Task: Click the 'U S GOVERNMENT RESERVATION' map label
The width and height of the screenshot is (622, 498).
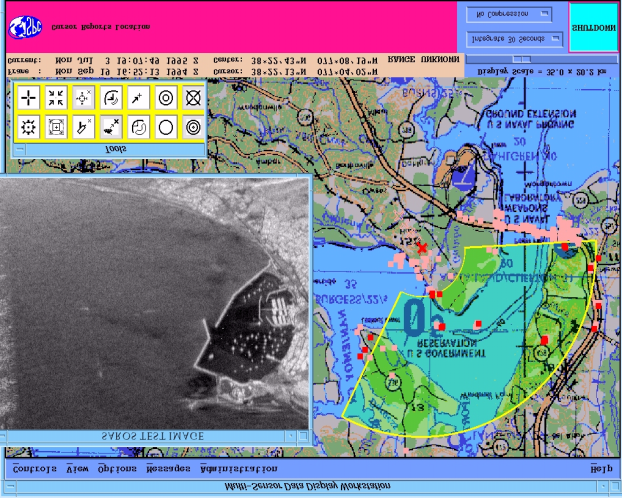Action: click(447, 348)
